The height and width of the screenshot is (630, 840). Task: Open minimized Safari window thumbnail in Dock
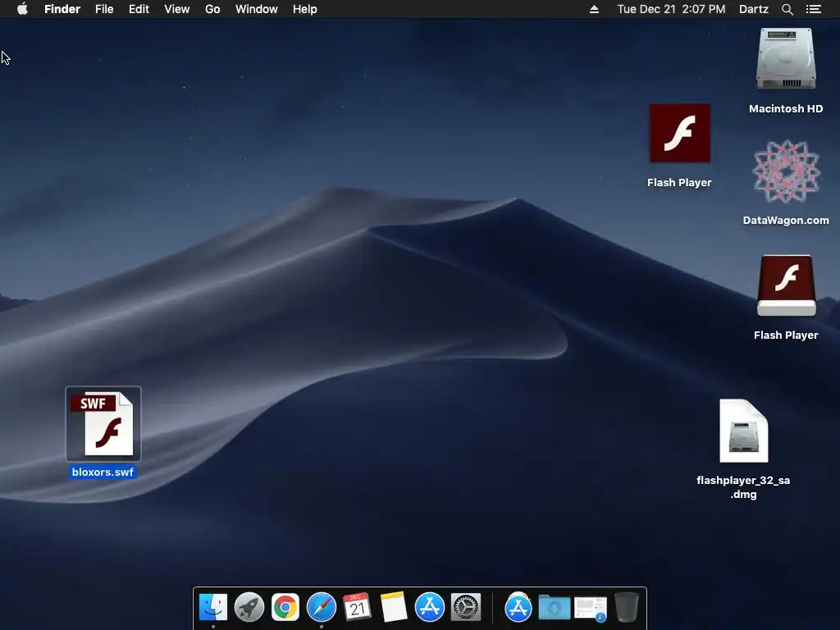click(591, 609)
